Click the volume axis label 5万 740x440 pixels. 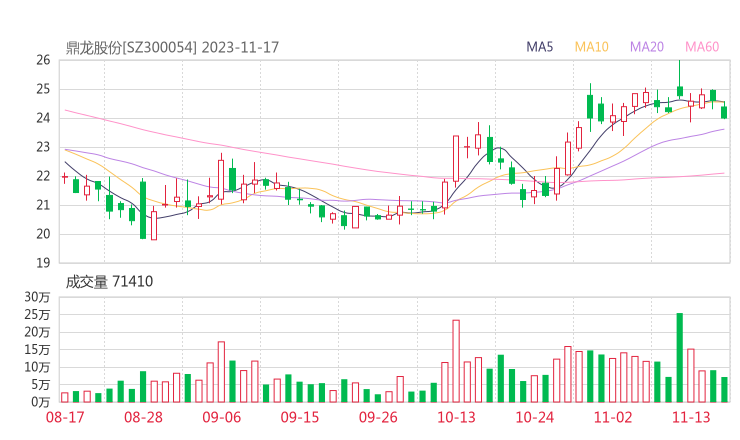pos(41,385)
